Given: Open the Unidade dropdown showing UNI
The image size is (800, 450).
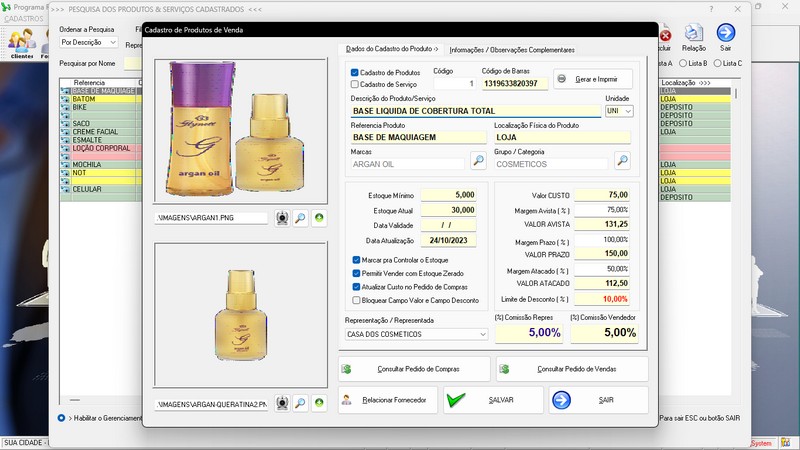Looking at the screenshot, I should (618, 111).
